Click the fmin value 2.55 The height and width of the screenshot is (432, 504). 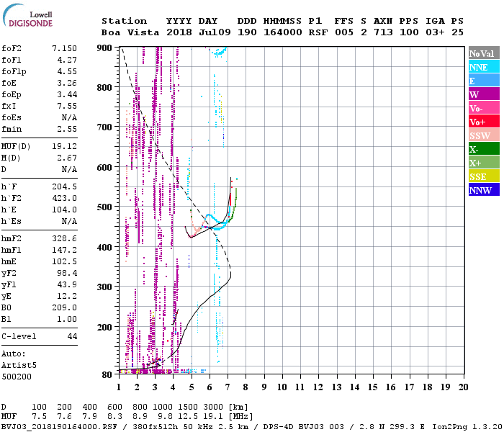pyautogui.click(x=67, y=129)
